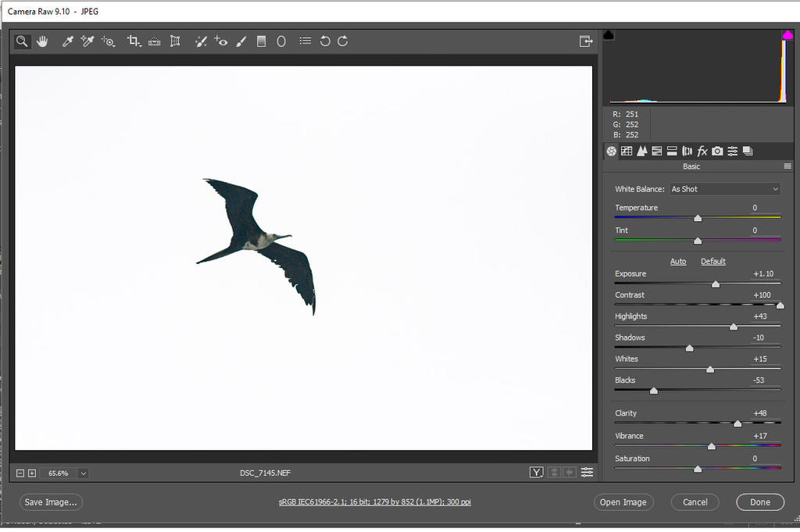Pick the White Balance eyedropper tool

tap(68, 41)
